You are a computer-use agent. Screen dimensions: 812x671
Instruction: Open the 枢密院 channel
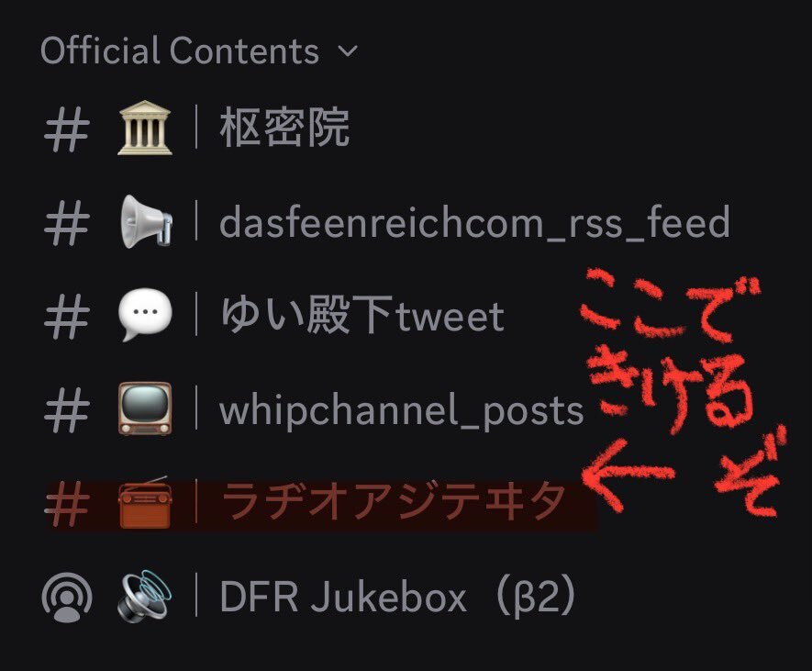click(x=284, y=128)
